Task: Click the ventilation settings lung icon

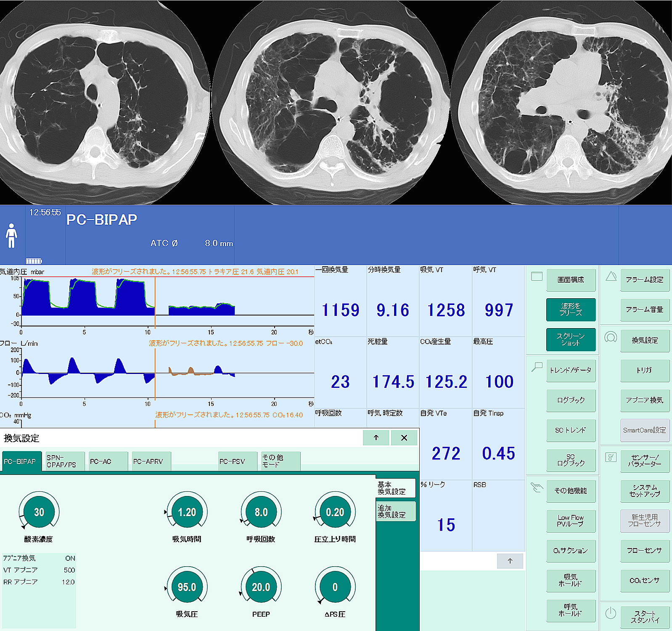Action: point(611,337)
